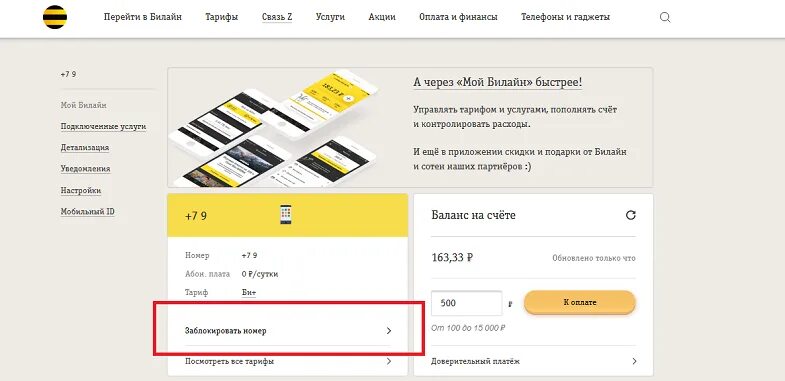The width and height of the screenshot is (785, 381).
Task: Open the Заблокировать номер chevron arrow
Action: [389, 331]
